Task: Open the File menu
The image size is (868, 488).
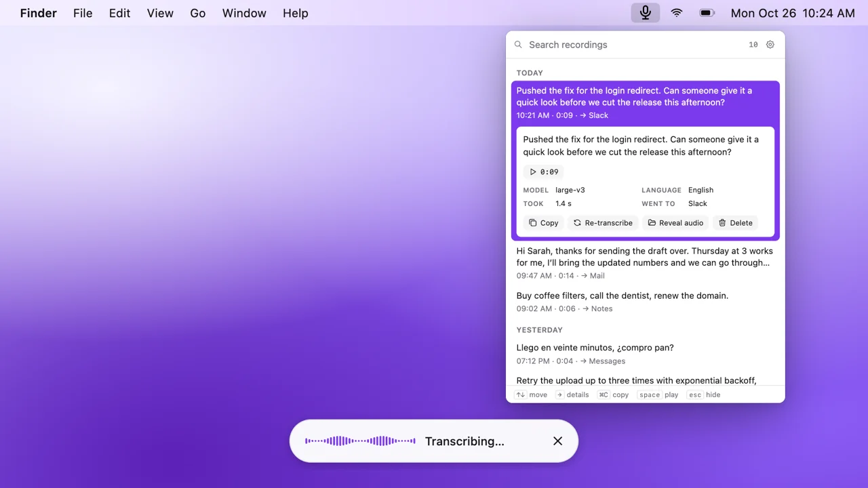Action: click(83, 13)
